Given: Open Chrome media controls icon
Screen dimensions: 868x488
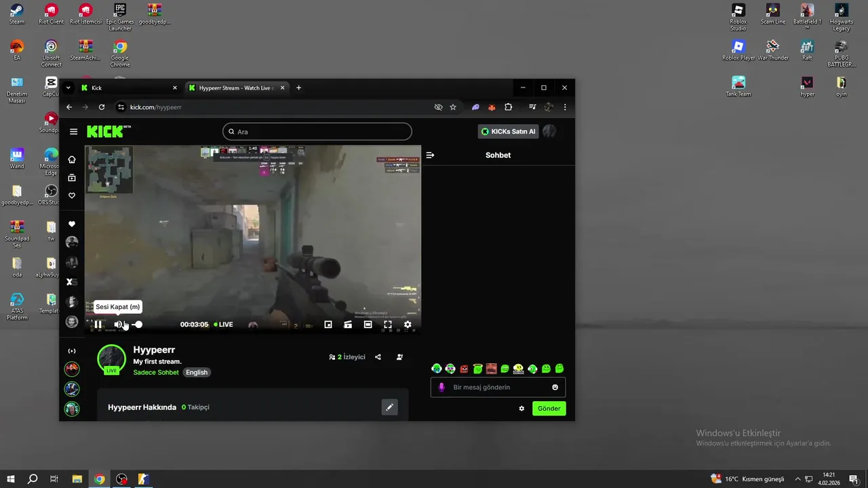Looking at the screenshot, I should coord(532,107).
